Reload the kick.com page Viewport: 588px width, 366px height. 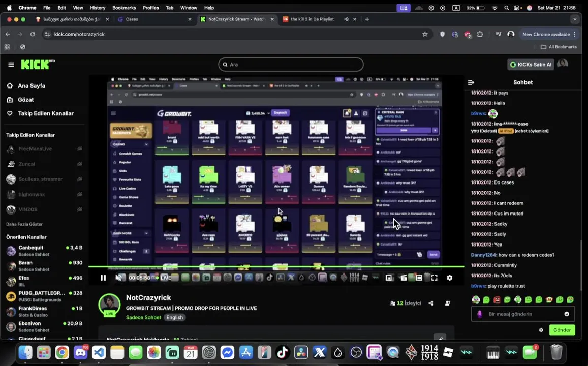[x=33, y=34]
